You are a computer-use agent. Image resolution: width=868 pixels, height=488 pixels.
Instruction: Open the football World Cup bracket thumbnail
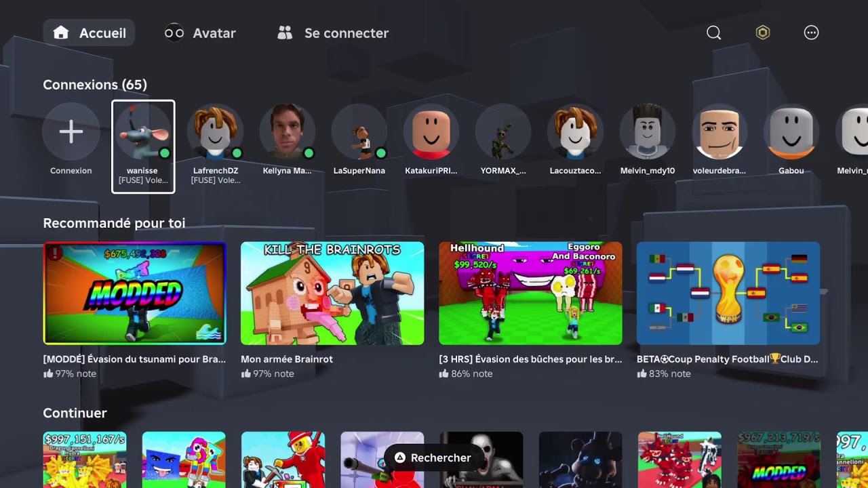coord(728,293)
